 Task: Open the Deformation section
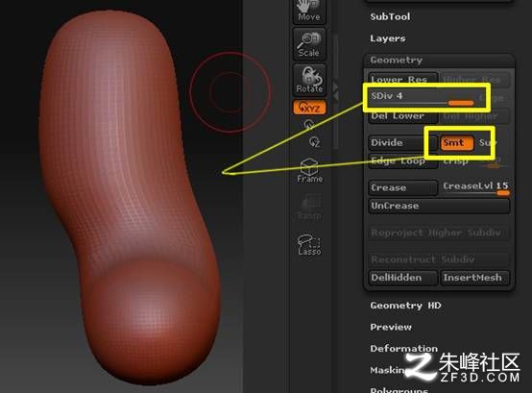point(403,349)
